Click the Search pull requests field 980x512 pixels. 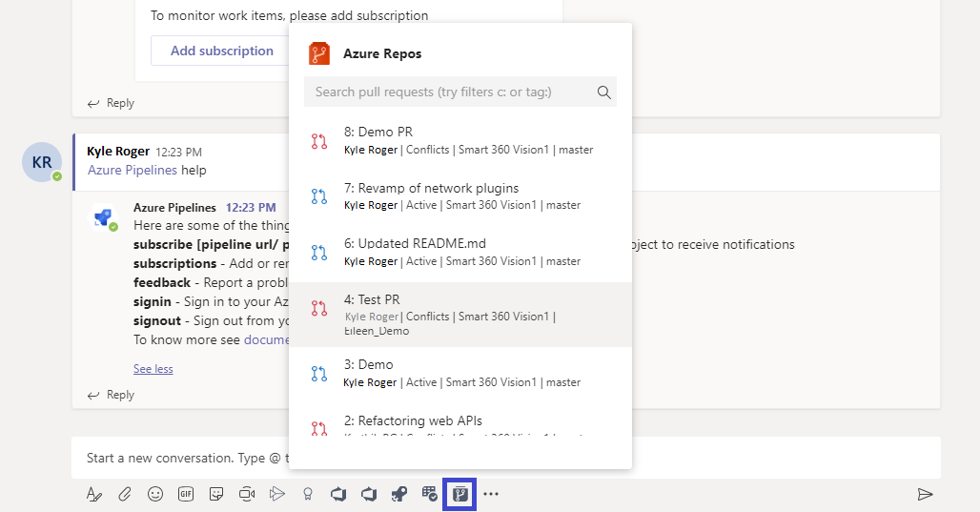click(x=446, y=92)
